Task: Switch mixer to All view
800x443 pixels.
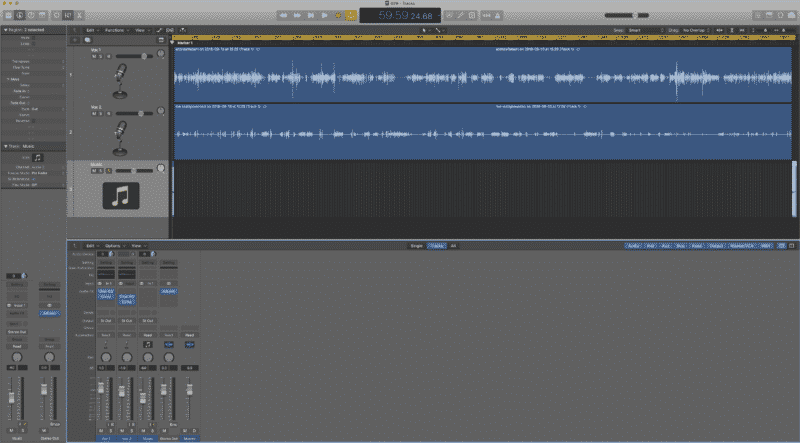Action: click(453, 246)
